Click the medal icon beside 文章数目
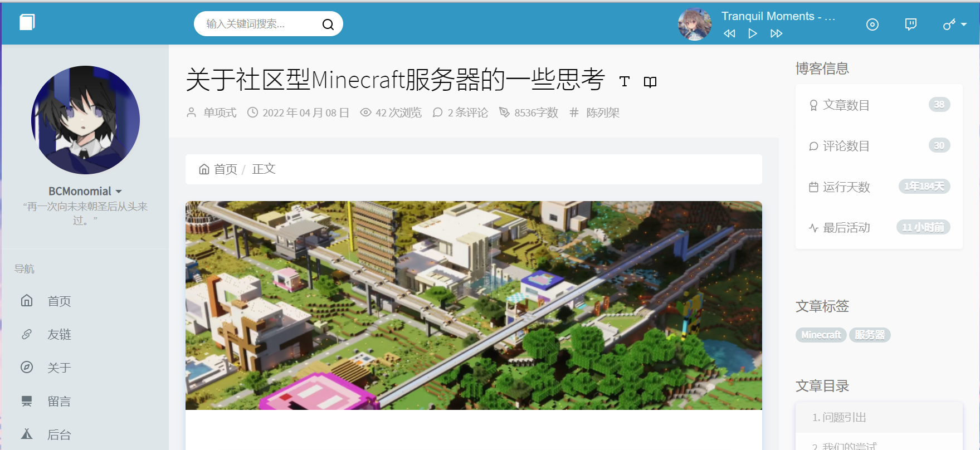980x450 pixels. click(x=813, y=105)
